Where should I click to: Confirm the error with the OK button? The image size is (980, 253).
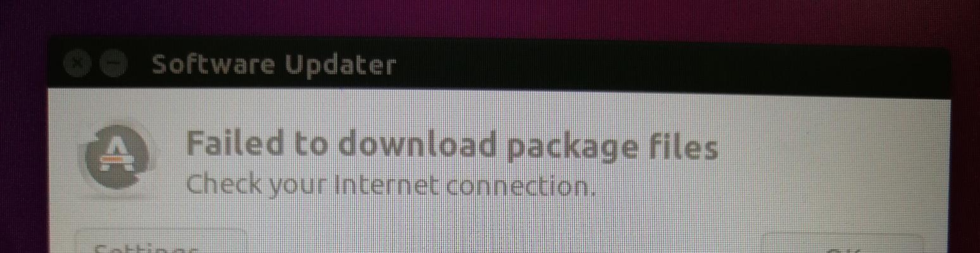tap(843, 244)
